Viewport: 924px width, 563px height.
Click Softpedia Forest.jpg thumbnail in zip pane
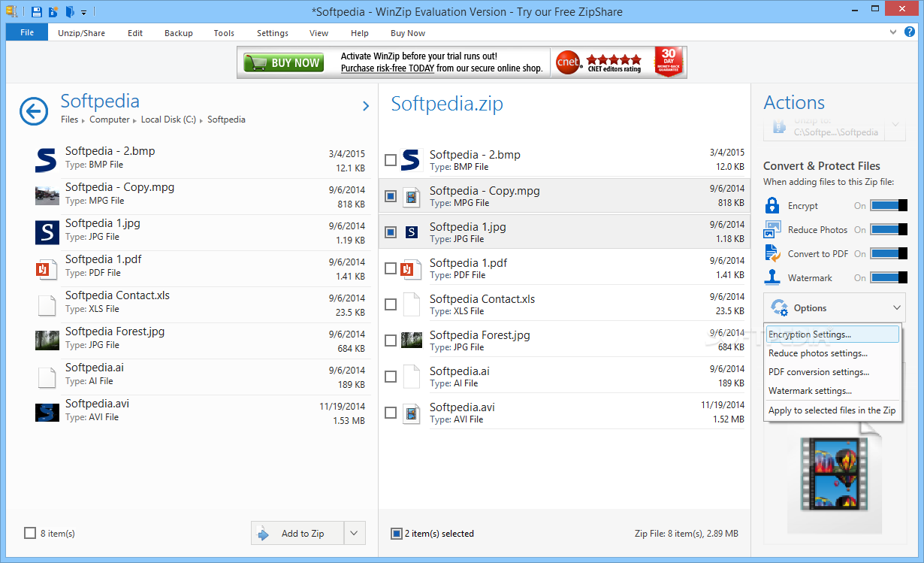[411, 341]
